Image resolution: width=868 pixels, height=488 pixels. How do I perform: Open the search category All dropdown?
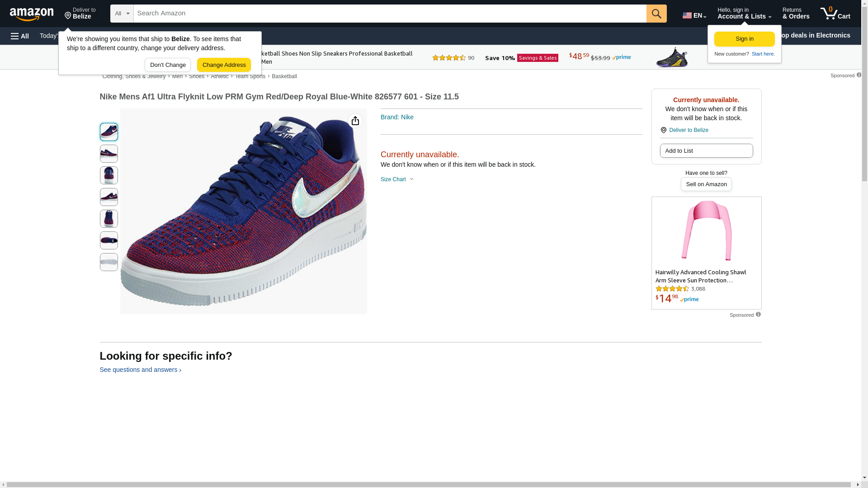tap(122, 14)
